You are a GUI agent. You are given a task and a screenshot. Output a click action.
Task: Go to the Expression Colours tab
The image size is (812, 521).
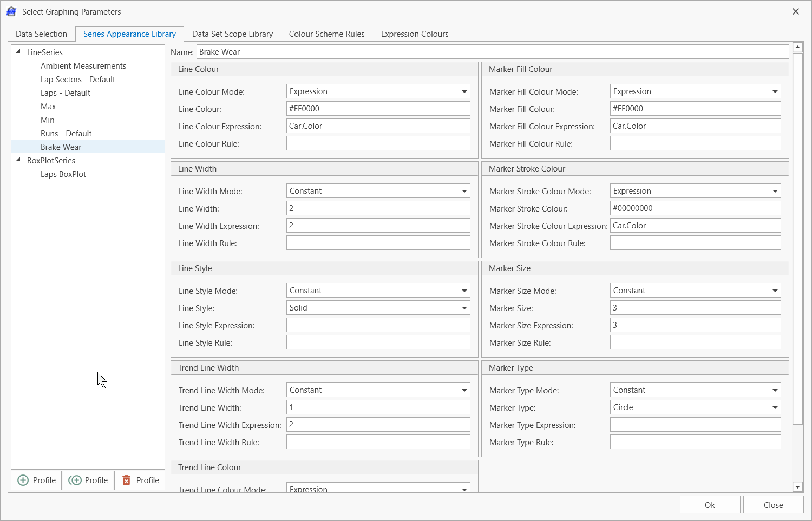coord(414,34)
